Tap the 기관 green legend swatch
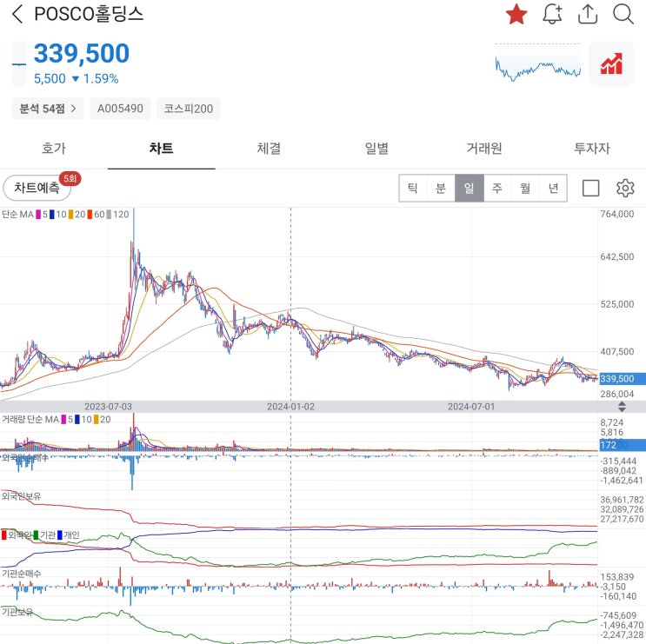 [36, 535]
